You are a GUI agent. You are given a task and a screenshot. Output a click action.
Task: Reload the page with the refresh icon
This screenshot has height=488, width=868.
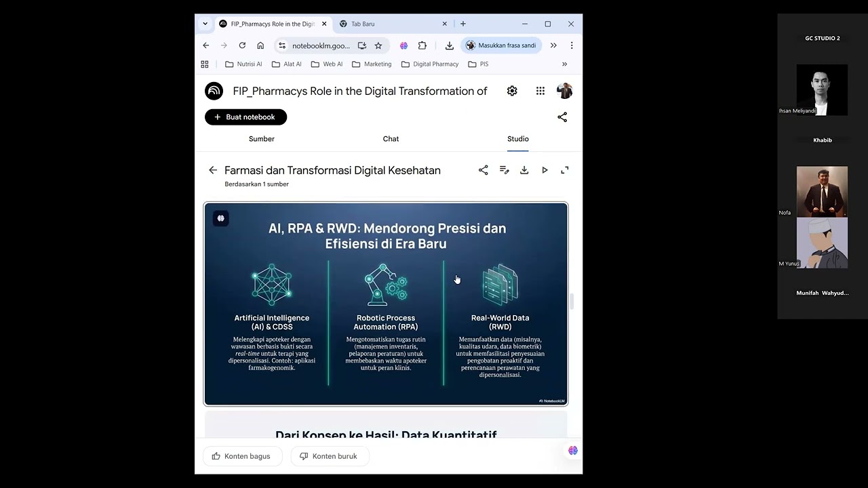tap(242, 45)
